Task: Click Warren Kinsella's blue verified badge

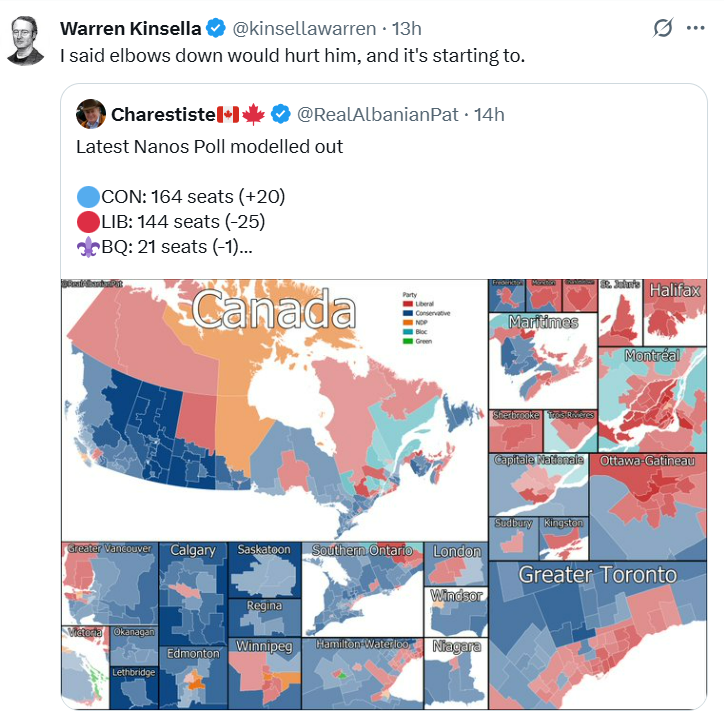Action: pyautogui.click(x=216, y=29)
